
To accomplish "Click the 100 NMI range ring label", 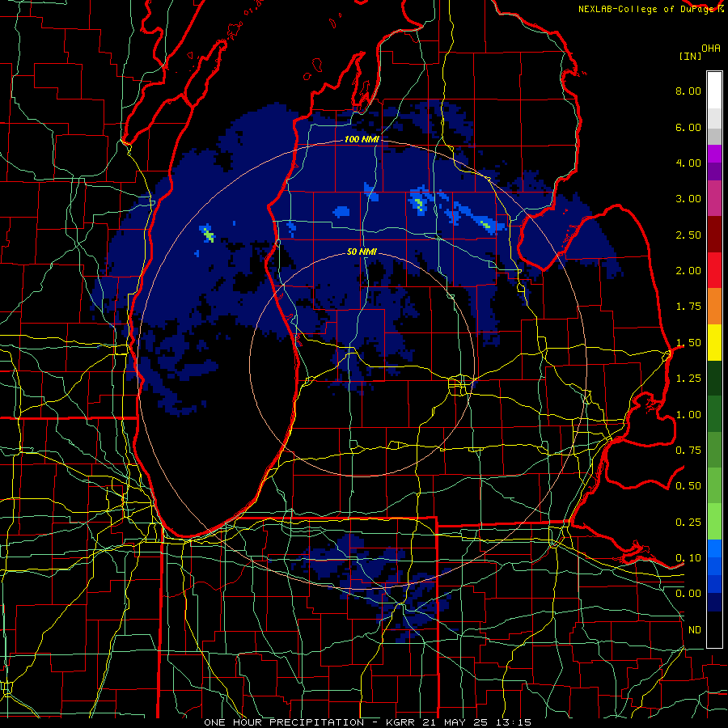I will 362,139.
